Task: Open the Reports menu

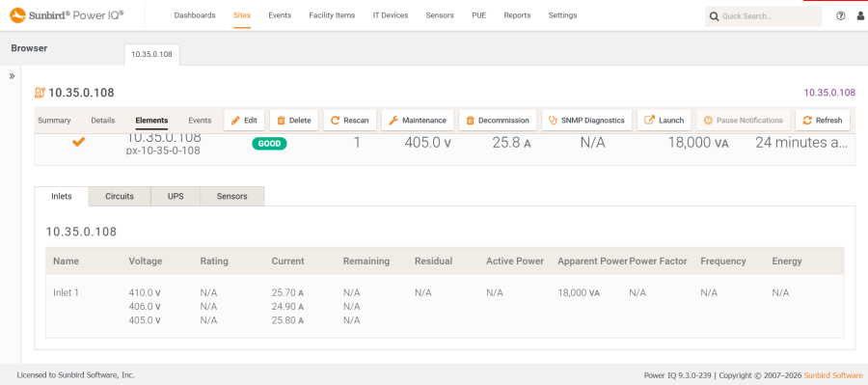Action: pos(517,15)
